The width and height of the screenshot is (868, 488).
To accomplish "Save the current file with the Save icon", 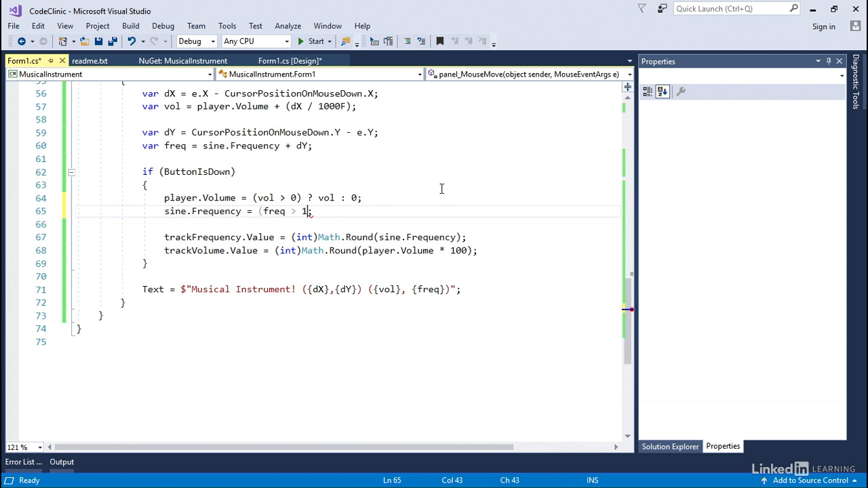I will click(x=98, y=41).
